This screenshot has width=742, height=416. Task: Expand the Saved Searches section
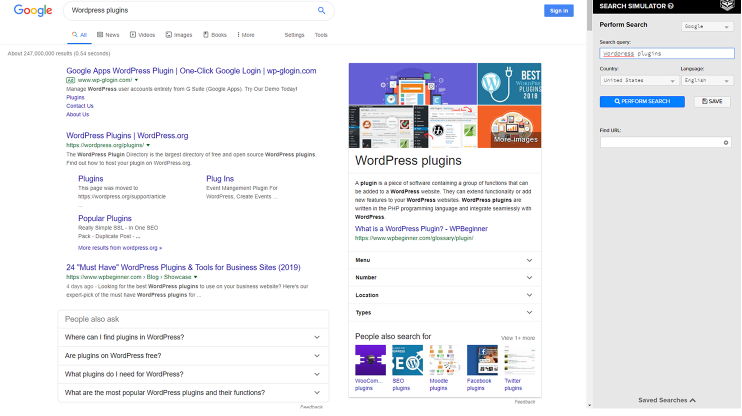(667, 400)
